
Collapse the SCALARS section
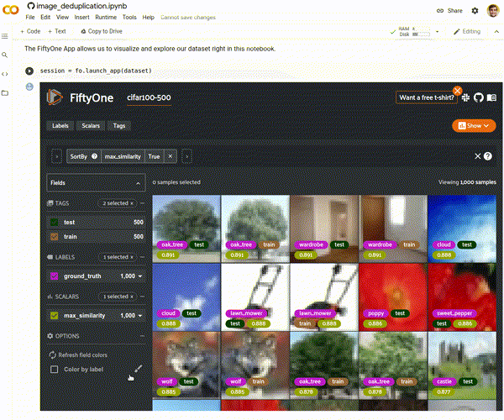click(x=143, y=297)
